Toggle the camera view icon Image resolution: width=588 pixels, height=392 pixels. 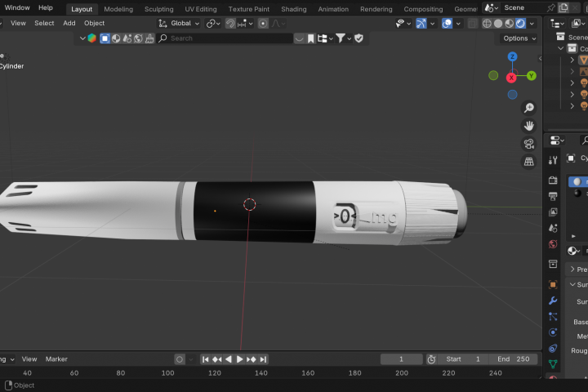528,144
